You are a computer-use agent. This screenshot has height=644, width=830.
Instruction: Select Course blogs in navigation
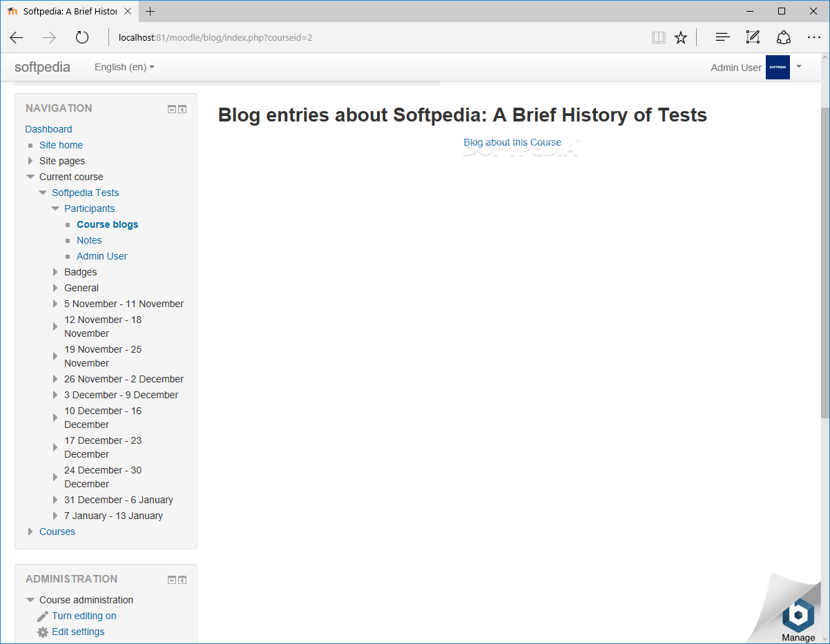tap(107, 224)
